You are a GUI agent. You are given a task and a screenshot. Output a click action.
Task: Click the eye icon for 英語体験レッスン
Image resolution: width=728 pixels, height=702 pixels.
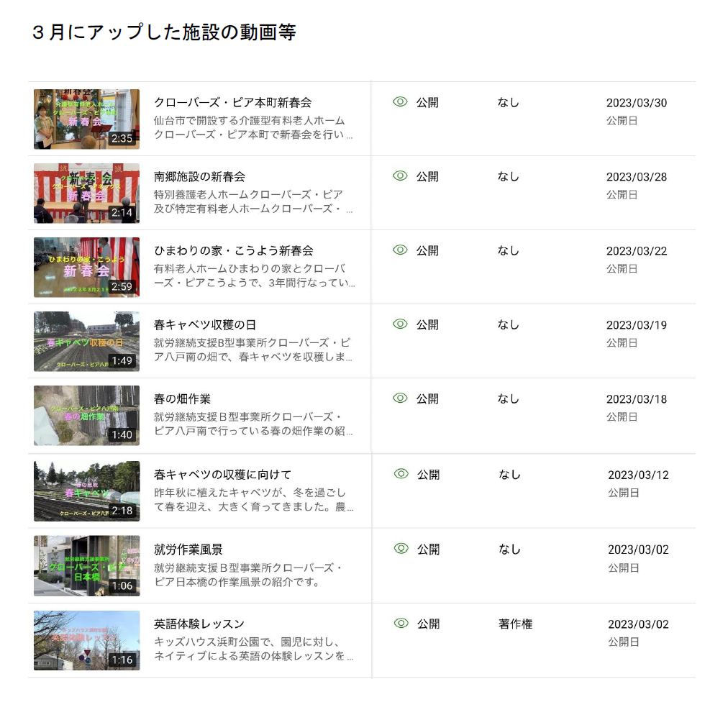pyautogui.click(x=401, y=623)
